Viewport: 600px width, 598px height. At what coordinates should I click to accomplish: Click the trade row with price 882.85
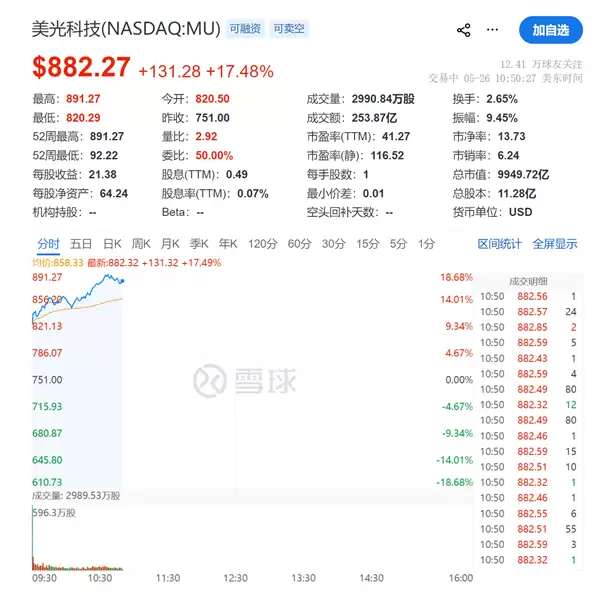pos(528,328)
